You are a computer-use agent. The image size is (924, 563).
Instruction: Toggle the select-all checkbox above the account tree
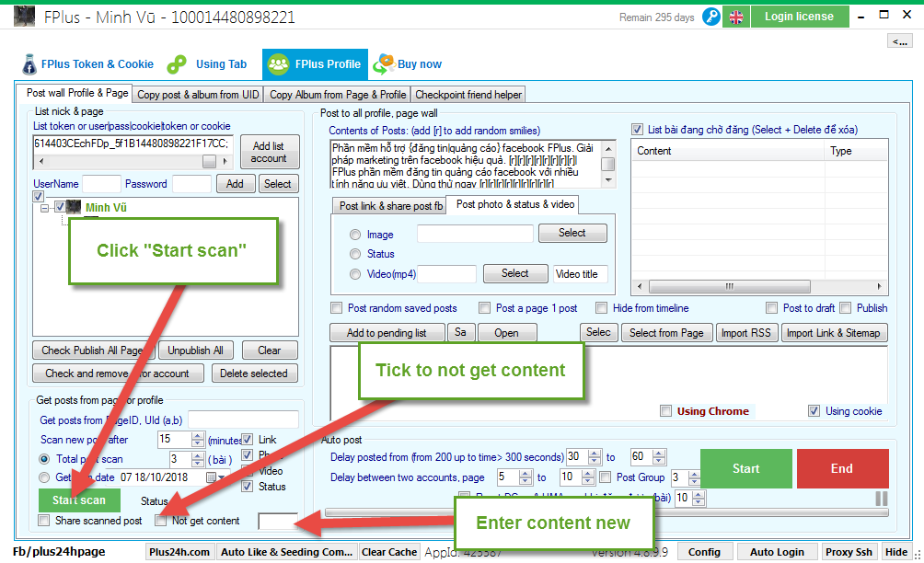click(x=39, y=196)
